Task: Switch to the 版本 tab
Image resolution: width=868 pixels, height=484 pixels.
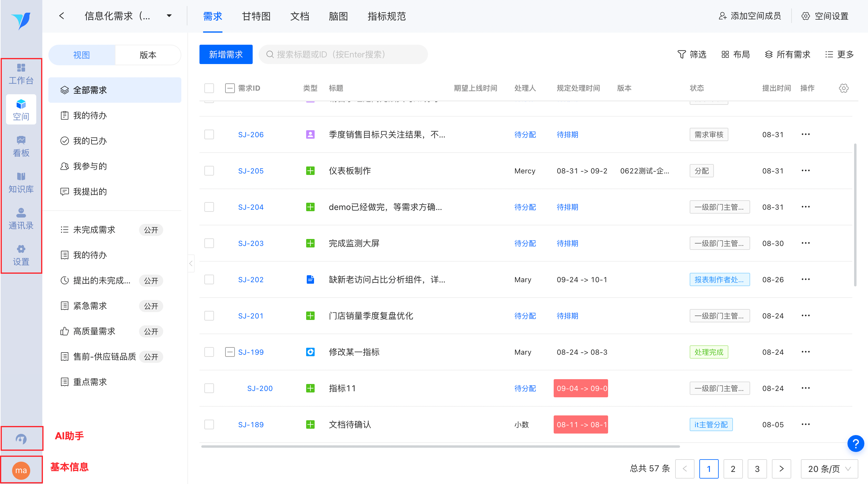Action: click(148, 55)
